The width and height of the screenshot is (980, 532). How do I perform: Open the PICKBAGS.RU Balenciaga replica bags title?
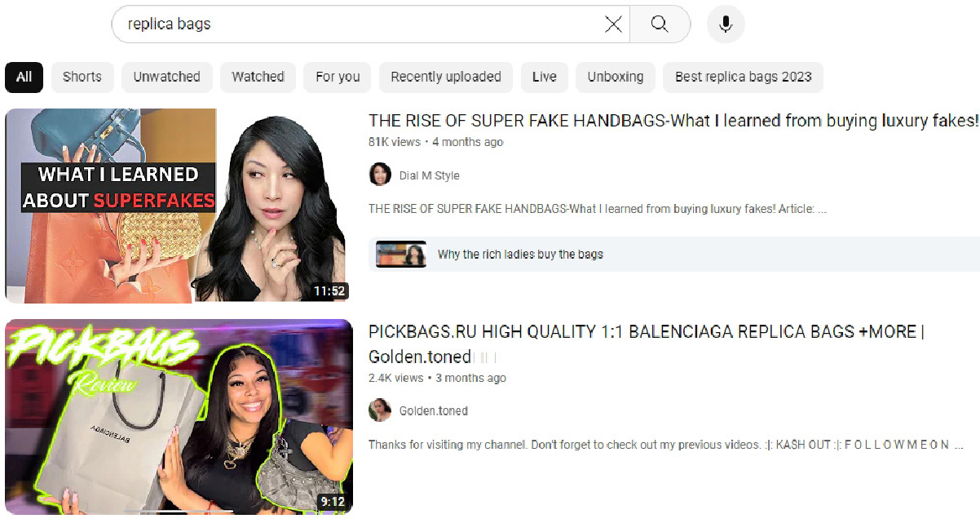647,344
